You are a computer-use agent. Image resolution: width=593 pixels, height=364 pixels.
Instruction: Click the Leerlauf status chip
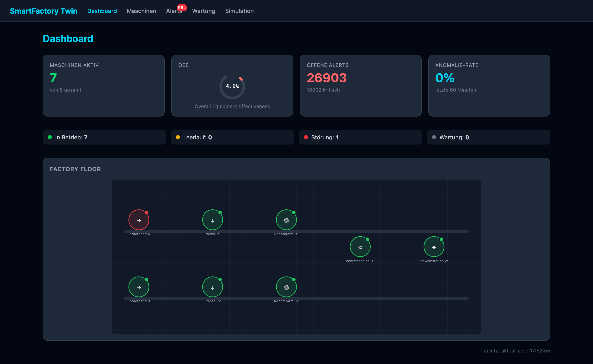coord(232,137)
